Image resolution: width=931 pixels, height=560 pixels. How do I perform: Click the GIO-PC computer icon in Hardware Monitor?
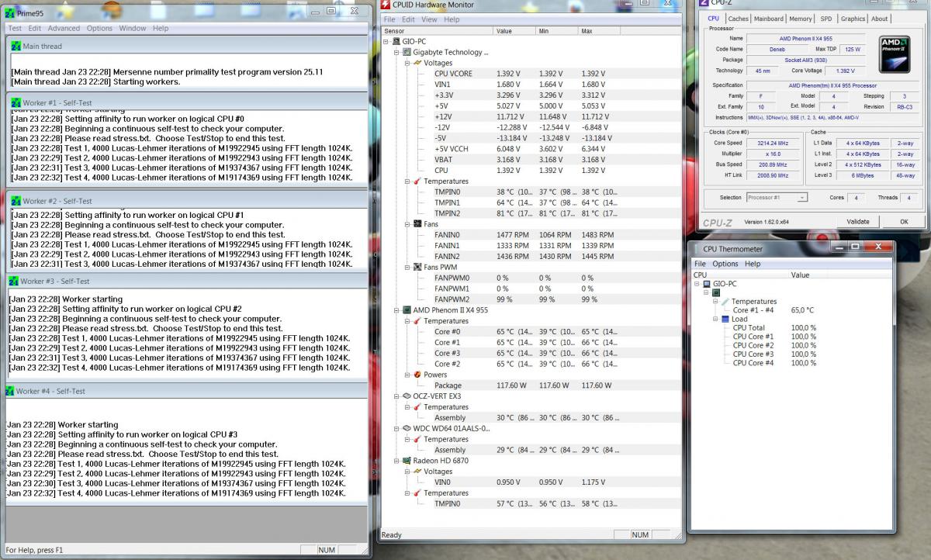(396, 41)
